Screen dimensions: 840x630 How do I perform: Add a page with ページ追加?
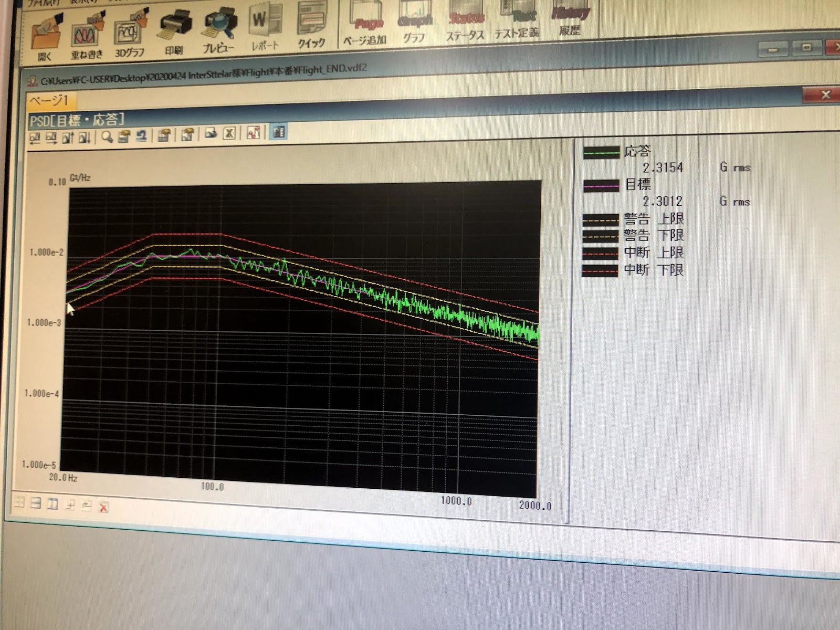[366, 24]
